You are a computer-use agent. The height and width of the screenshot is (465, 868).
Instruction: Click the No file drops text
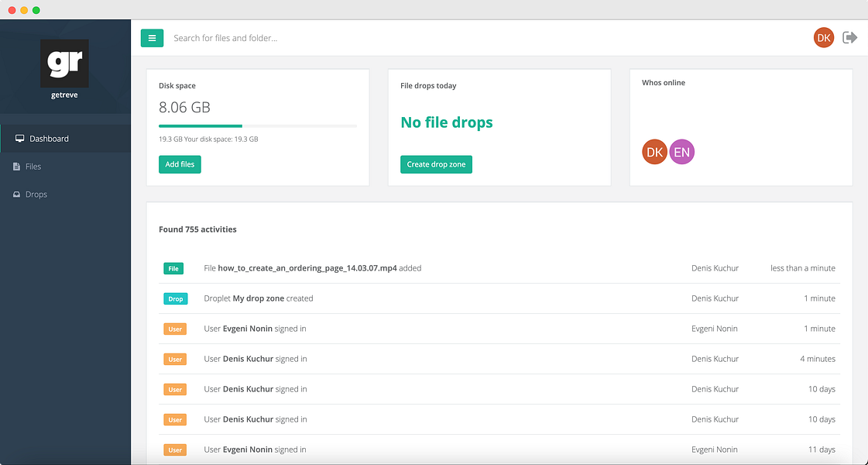point(447,122)
